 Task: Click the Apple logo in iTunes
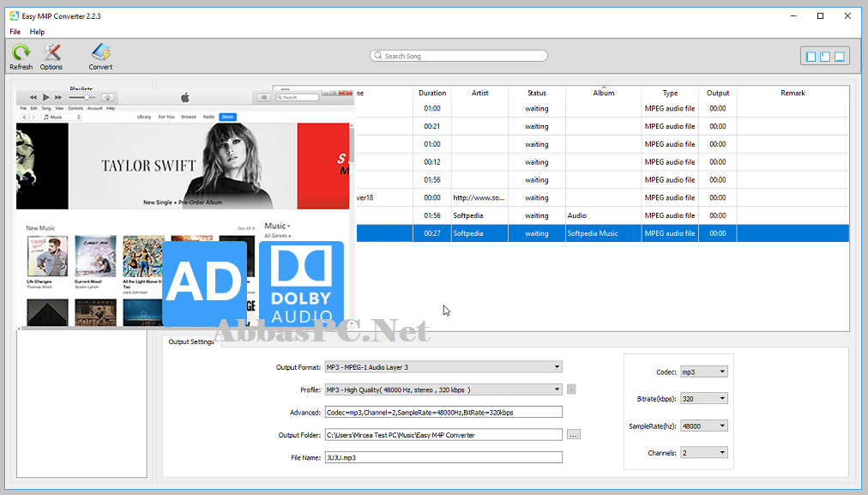185,98
